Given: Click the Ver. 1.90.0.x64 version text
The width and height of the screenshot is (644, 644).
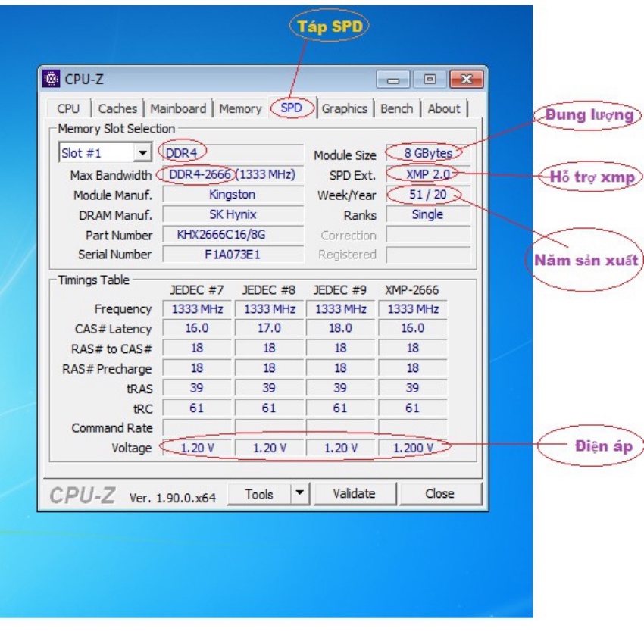Looking at the screenshot, I should [x=173, y=498].
